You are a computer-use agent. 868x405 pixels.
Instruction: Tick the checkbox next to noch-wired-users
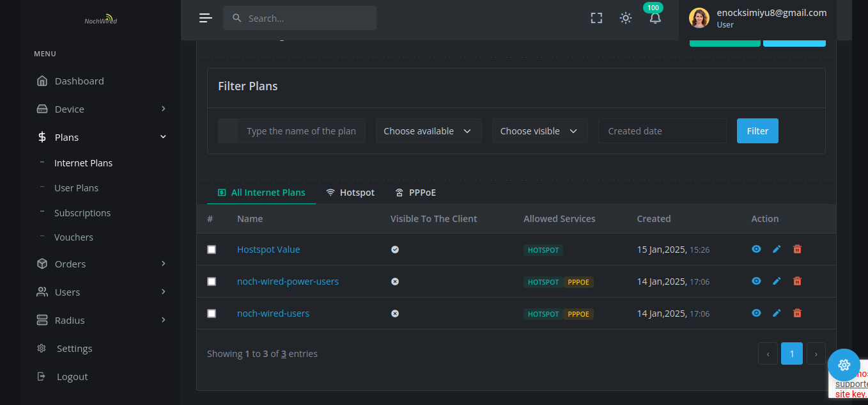[x=212, y=313]
